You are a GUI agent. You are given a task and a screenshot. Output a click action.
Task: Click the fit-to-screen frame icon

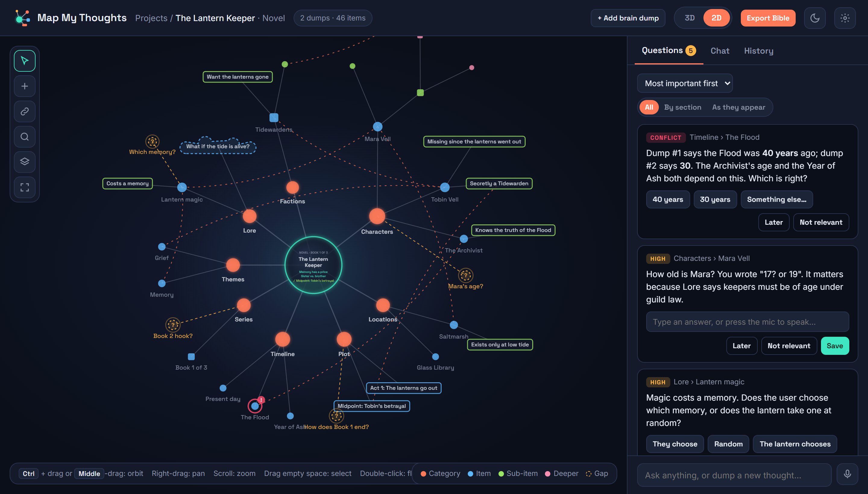24,187
